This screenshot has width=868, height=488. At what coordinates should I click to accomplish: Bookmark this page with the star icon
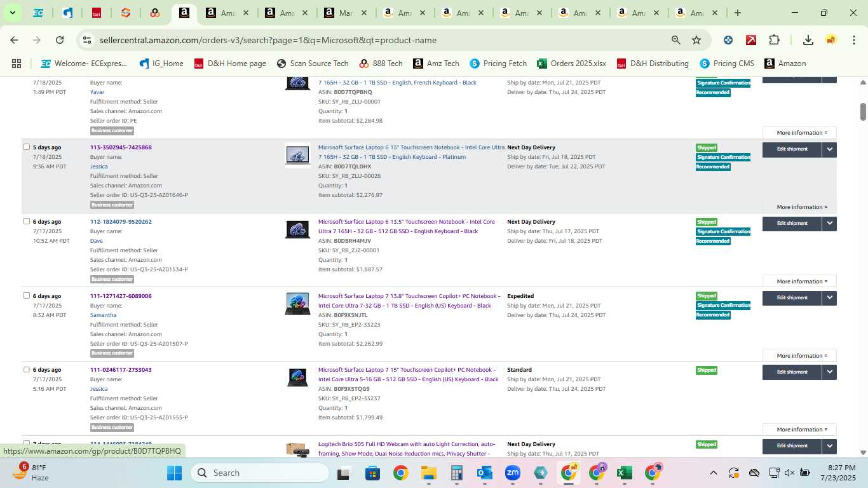coord(696,40)
